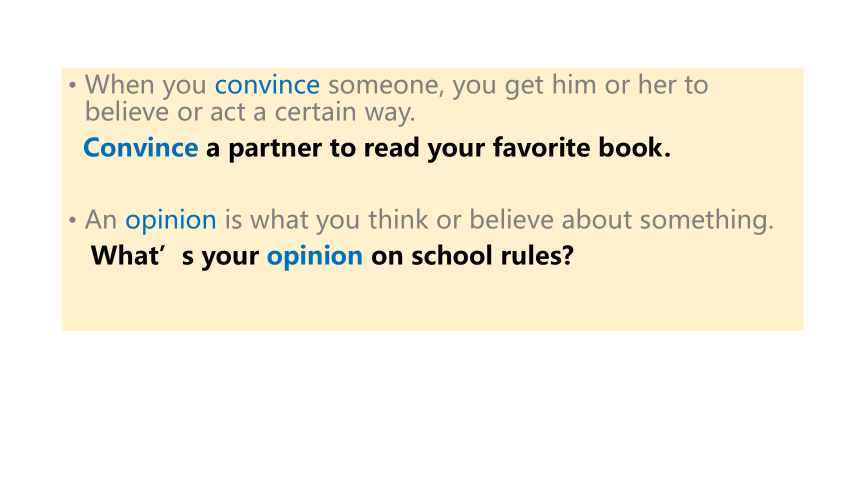The image size is (860, 484).
Task: Select the bold blue Convince heading word
Action: (x=140, y=148)
